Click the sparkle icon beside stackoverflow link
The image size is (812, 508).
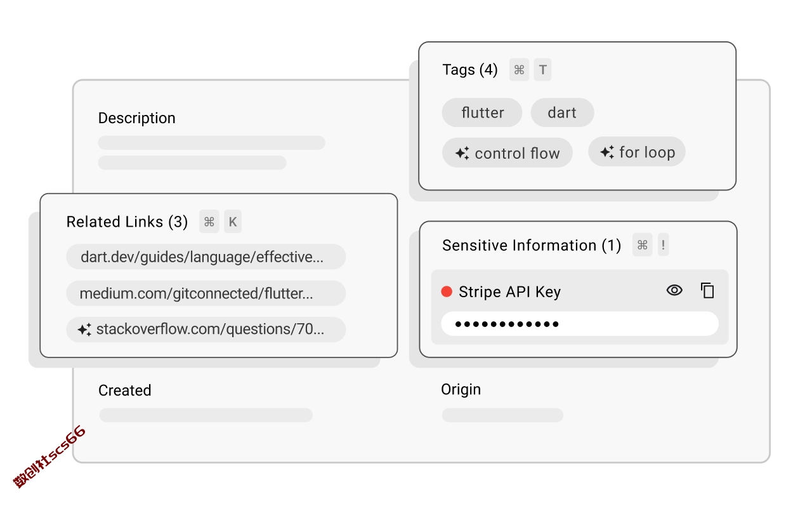coord(84,330)
